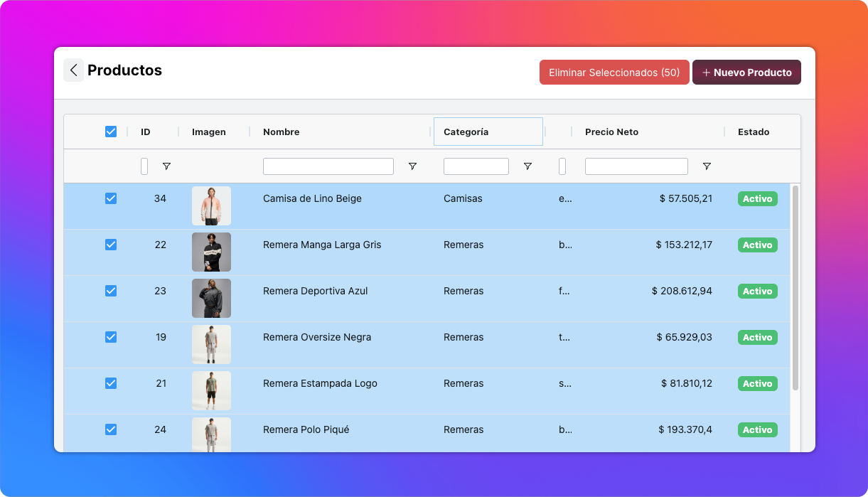
Task: Select the name 'Remera Deportiva Azul'
Action: point(316,291)
